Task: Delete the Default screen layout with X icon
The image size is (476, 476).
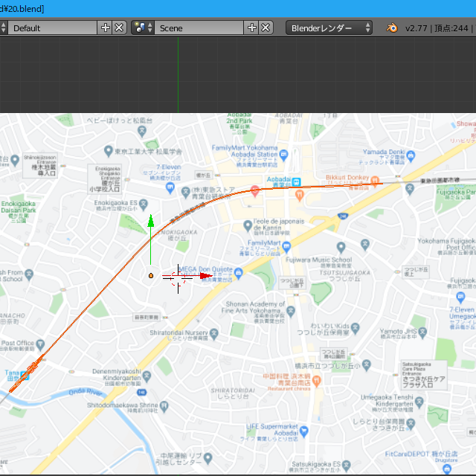Action: click(119, 28)
